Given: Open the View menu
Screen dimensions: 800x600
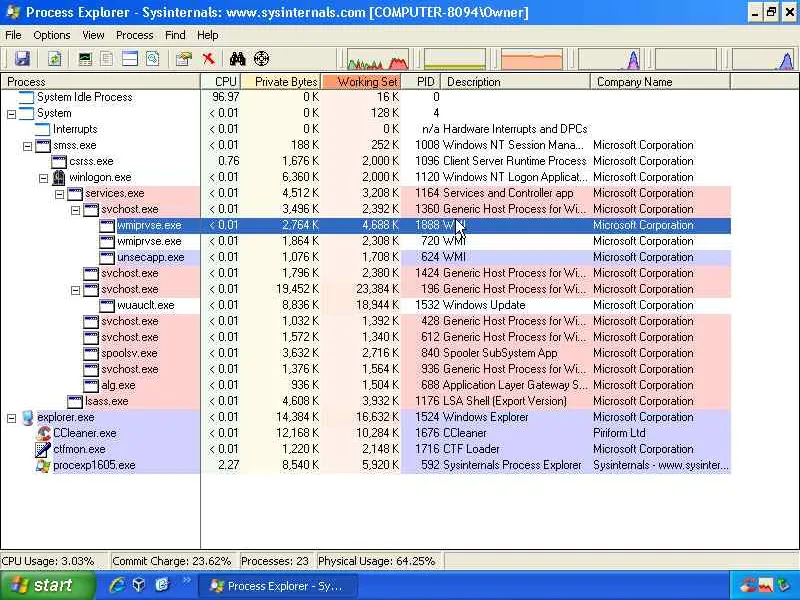Looking at the screenshot, I should coord(93,35).
